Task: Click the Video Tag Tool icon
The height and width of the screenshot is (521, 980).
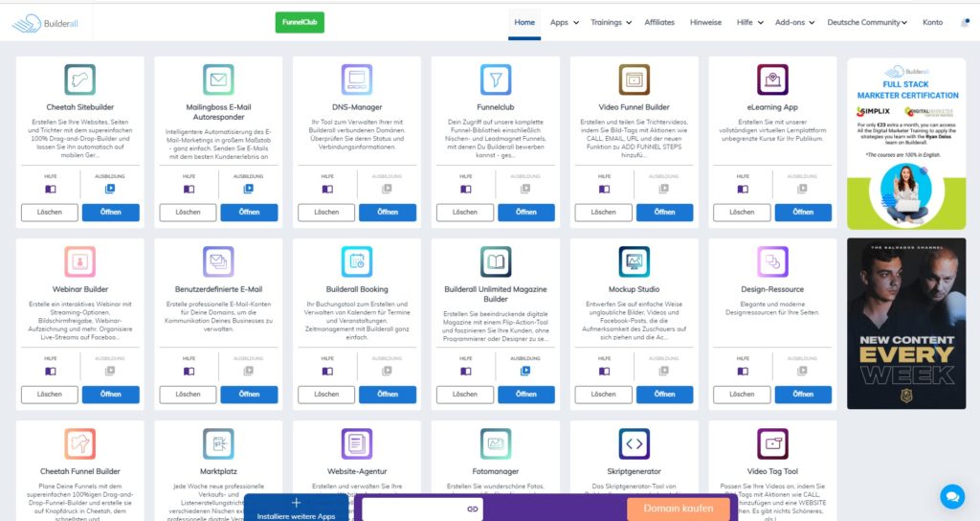Action: tap(772, 443)
